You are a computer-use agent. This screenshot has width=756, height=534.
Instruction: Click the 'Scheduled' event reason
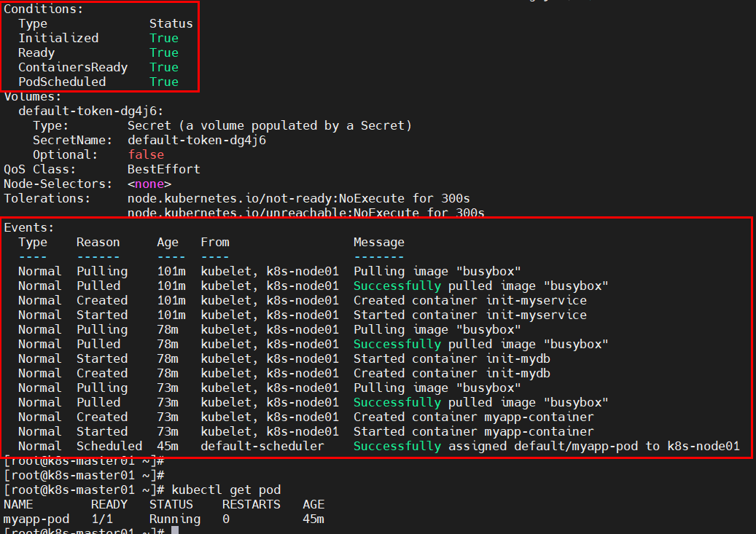[109, 447]
